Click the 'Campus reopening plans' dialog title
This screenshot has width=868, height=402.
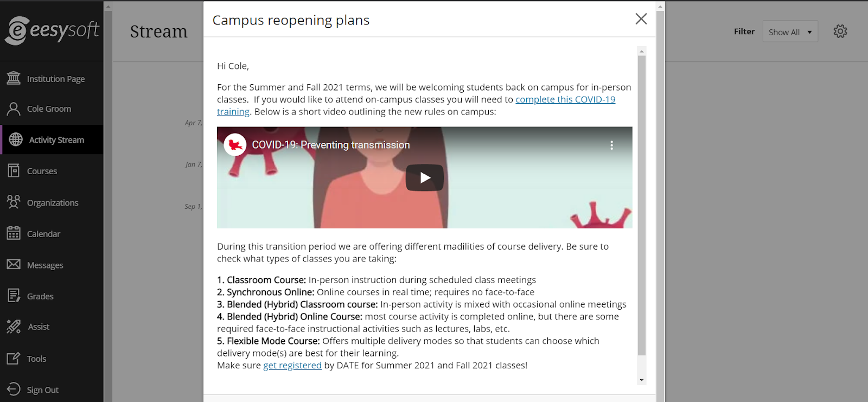[x=291, y=20]
